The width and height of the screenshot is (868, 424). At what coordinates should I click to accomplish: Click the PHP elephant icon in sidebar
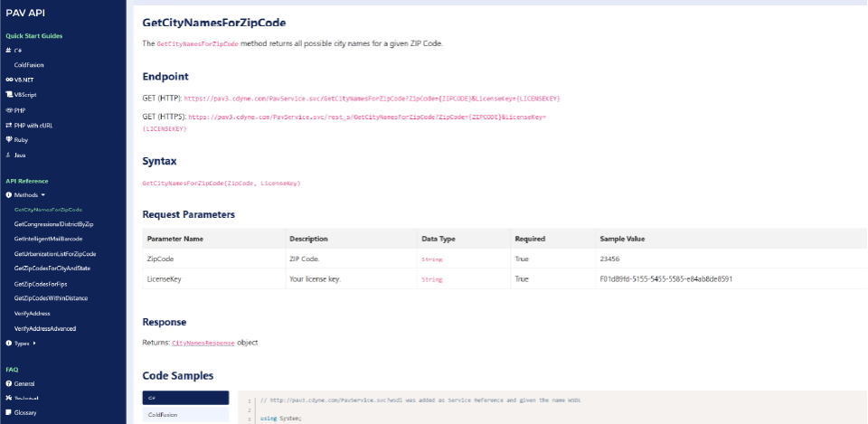pos(9,110)
